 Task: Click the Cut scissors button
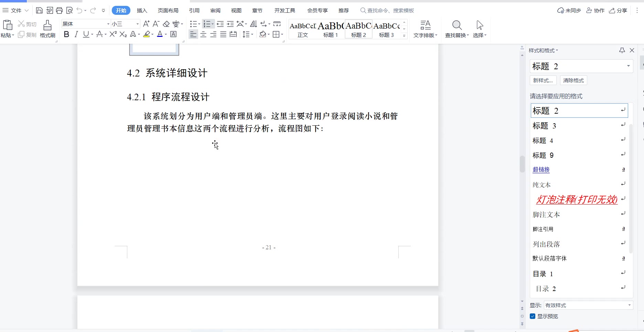27,24
